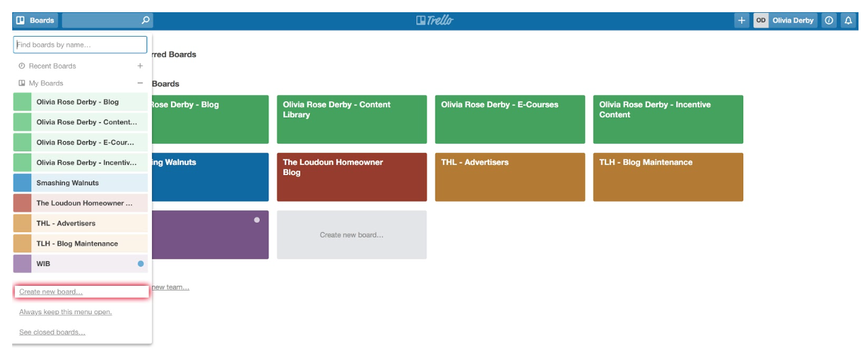Screen dimensions: 868x357
Task: Expand Recent Boards with plus icon
Action: (140, 66)
